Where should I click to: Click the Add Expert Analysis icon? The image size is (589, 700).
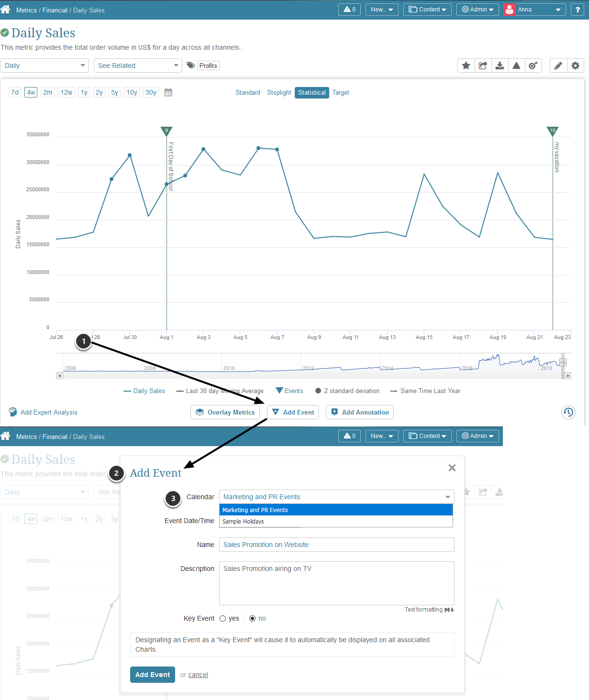[x=13, y=412]
